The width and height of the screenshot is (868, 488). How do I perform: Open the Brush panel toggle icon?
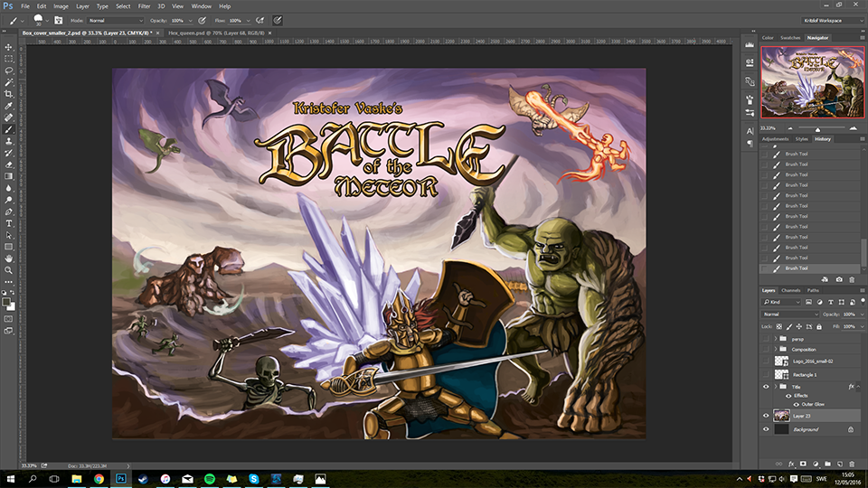59,21
